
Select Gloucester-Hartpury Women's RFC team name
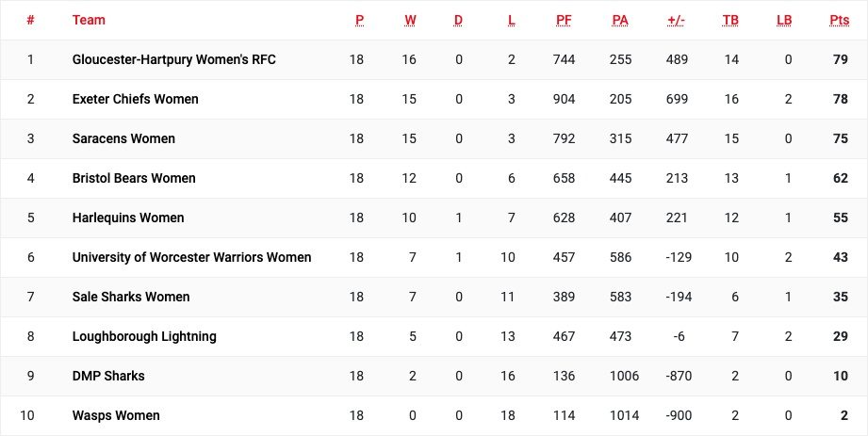pyautogui.click(x=173, y=59)
